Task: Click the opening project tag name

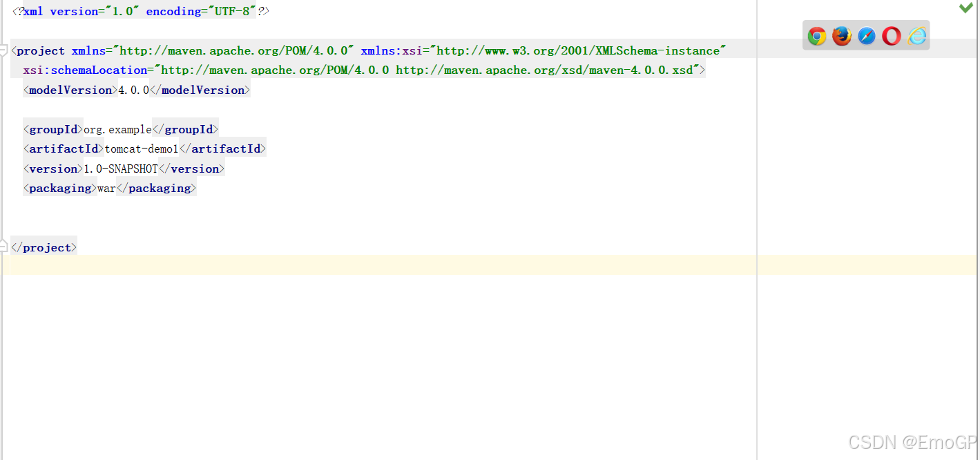Action: tap(41, 50)
